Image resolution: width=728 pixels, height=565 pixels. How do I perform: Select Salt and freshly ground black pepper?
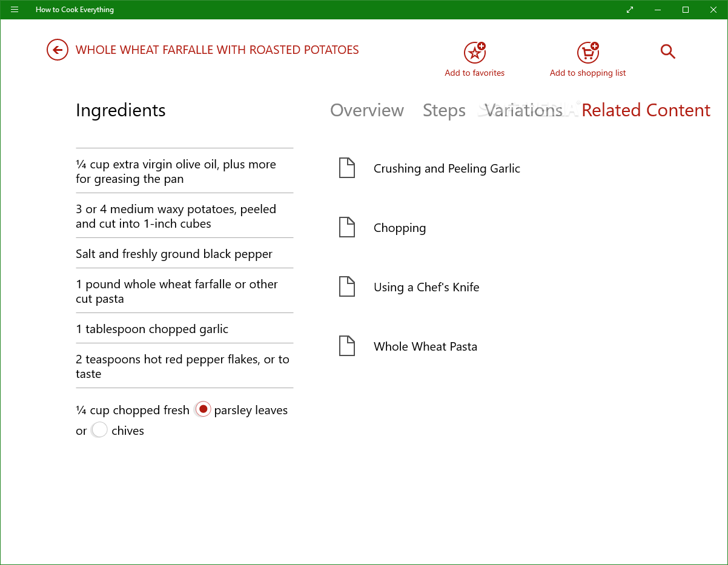184,254
